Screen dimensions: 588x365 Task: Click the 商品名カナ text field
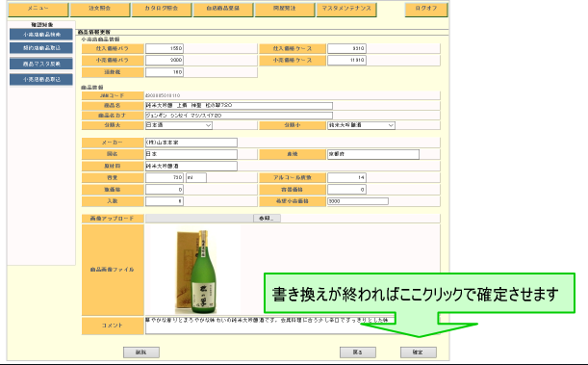click(239, 116)
